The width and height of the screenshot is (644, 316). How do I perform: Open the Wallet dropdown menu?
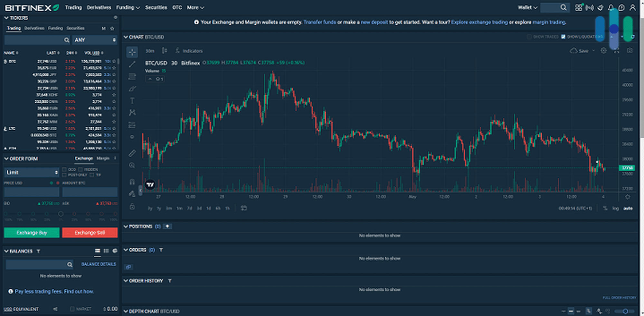(x=527, y=7)
